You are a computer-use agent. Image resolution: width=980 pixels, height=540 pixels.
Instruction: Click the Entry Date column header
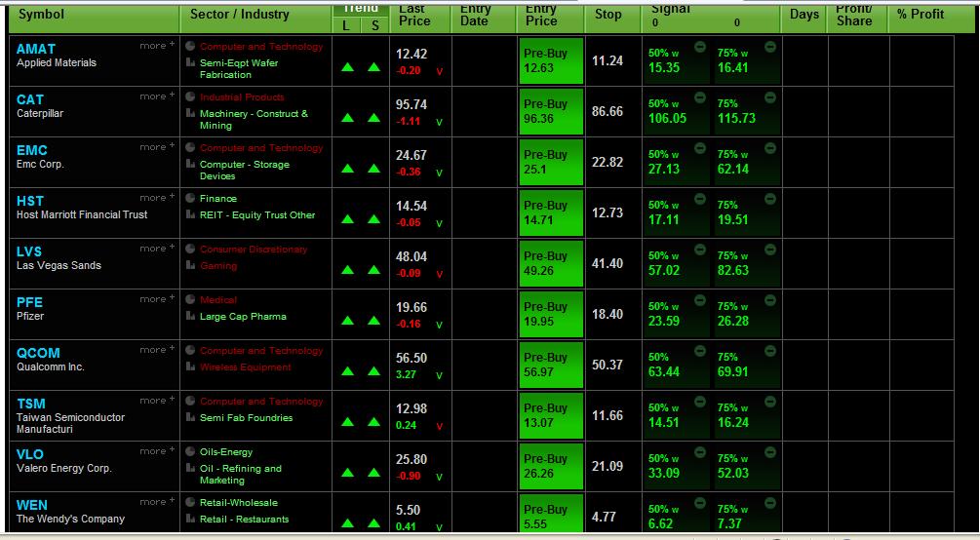coord(474,15)
